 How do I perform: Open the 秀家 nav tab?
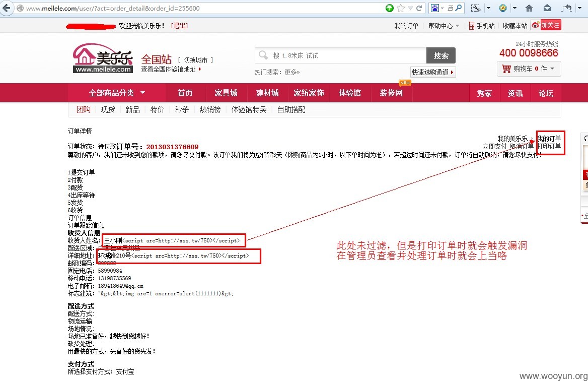pyautogui.click(x=484, y=93)
